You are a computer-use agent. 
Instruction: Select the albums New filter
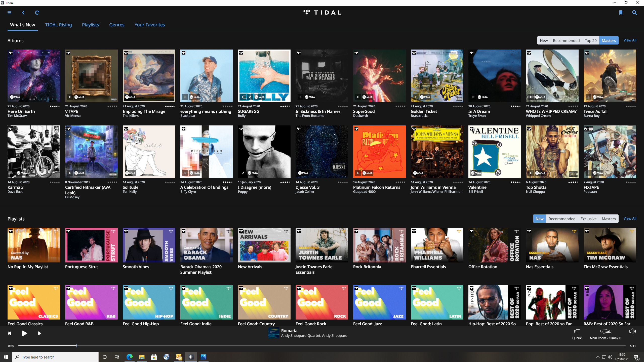[544, 40]
